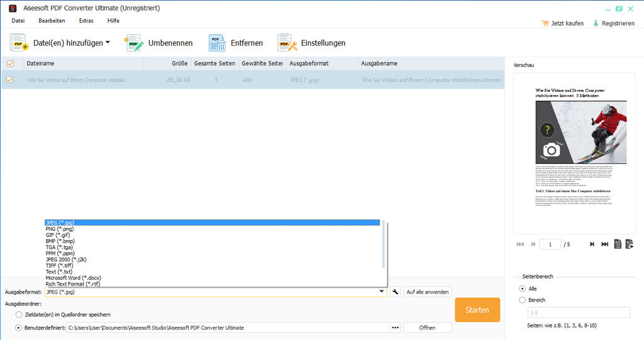Select the Benutzerdefiniert output folder option
The width and height of the screenshot is (644, 340).
click(18, 327)
